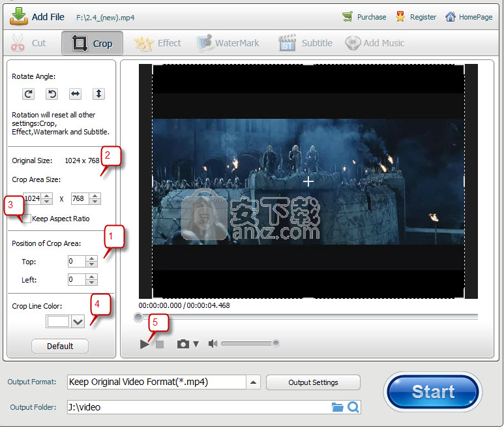Screen dimensions: 504x430
Task: Switch to the Subtitle tab
Action: click(x=305, y=43)
